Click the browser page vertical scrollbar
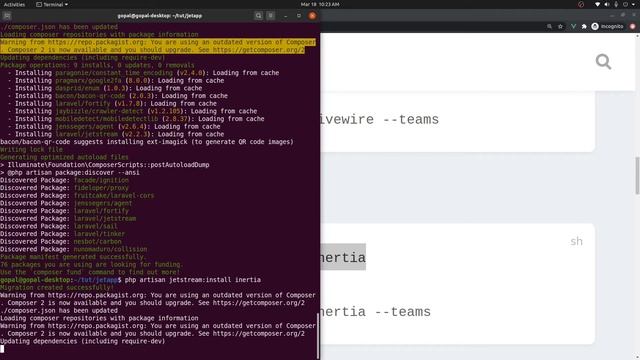This screenshot has height=360, width=640. (x=637, y=176)
